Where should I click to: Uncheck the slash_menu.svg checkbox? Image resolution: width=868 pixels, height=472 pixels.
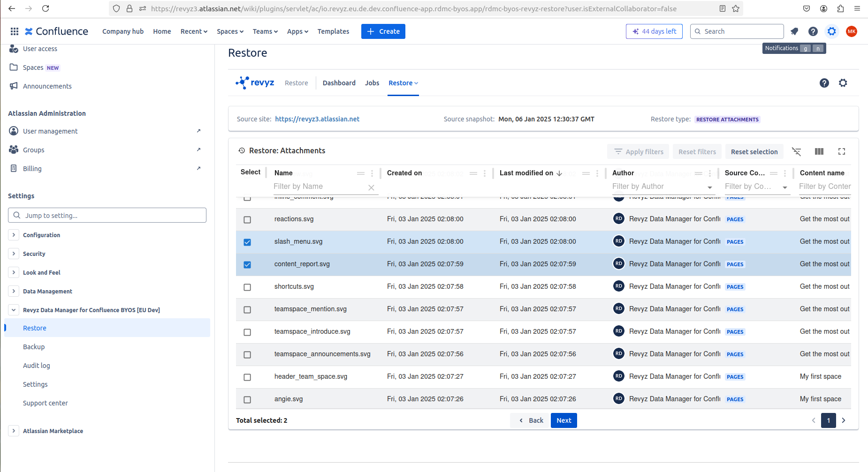tap(247, 242)
